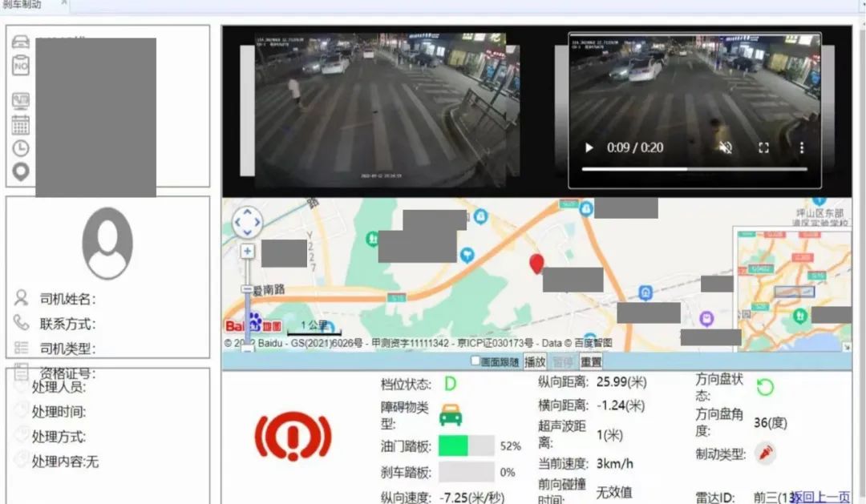
Task: Click the red location marker on the map
Action: click(536, 264)
